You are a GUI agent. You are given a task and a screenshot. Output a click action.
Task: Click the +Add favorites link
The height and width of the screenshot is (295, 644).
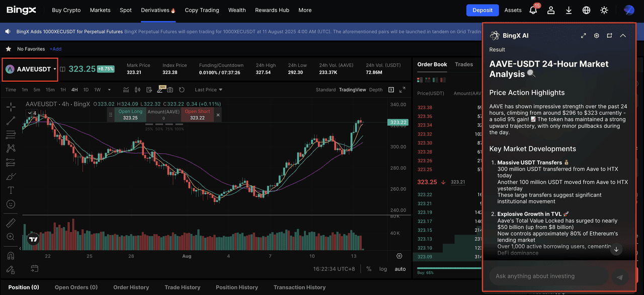(x=55, y=49)
